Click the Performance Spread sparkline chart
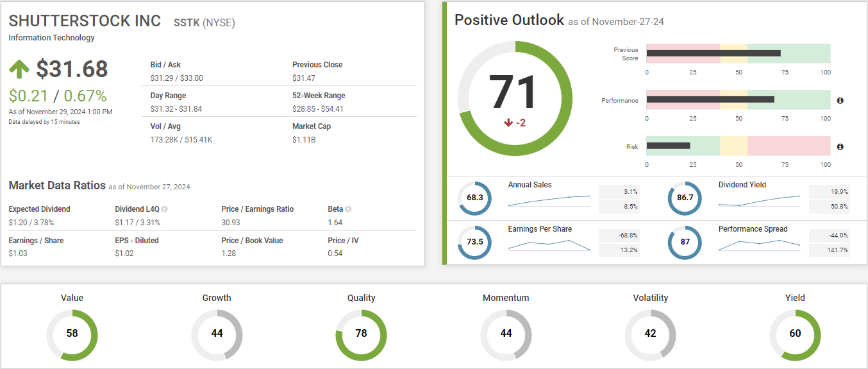 (x=759, y=245)
